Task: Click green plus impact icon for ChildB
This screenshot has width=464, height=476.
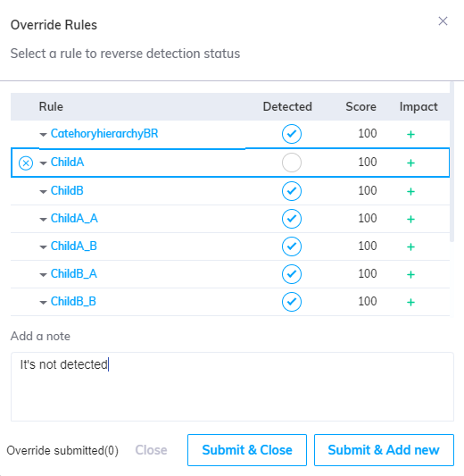Action: [410, 191]
